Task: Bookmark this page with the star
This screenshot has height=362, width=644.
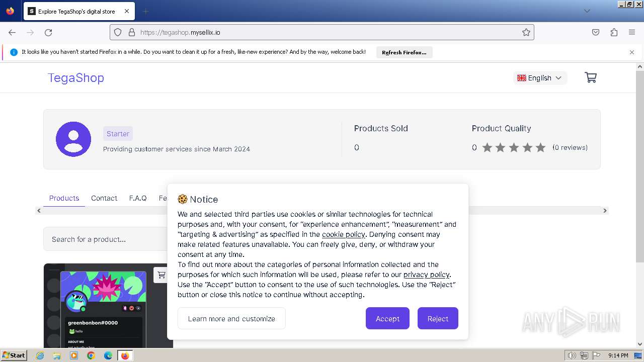Action: pos(526,32)
